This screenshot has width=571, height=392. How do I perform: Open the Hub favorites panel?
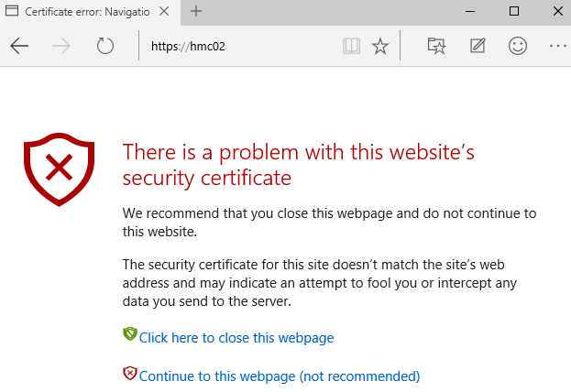coord(436,46)
